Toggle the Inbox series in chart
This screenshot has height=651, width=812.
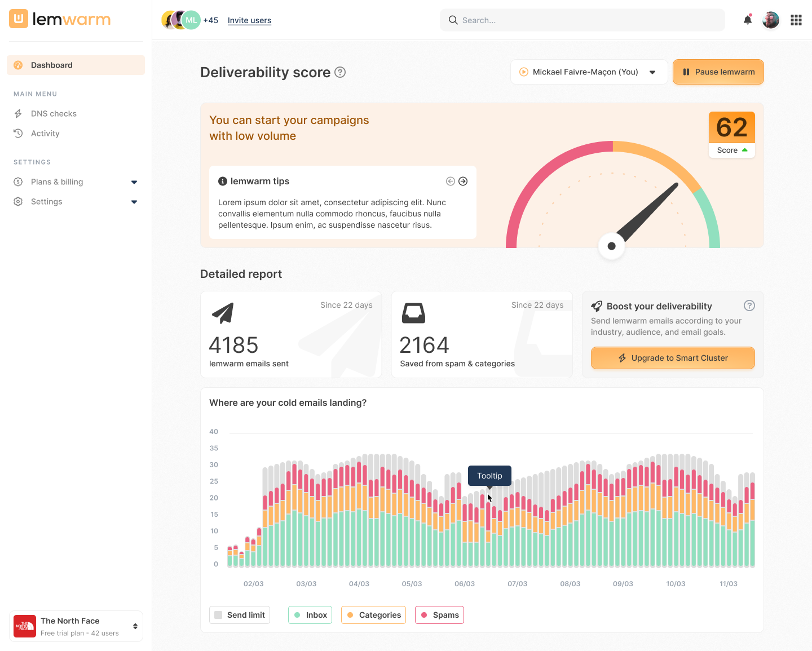pyautogui.click(x=310, y=615)
